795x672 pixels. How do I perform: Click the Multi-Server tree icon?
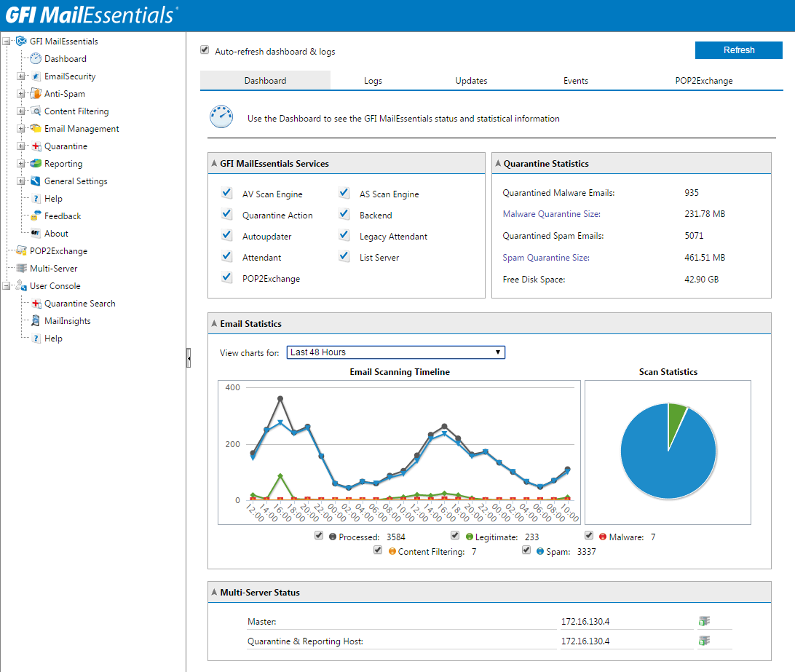pos(21,269)
